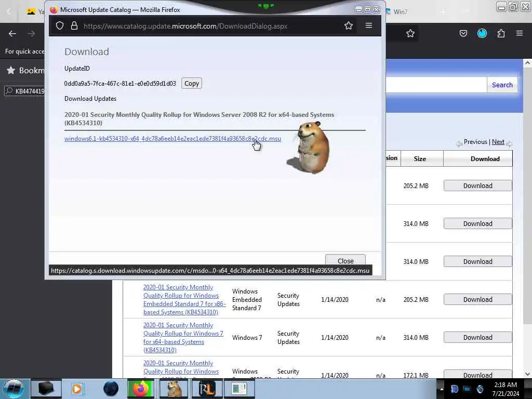Screen dimensions: 532x399
Task: Open the hamburger menu in the download dialog window
Action: coord(369,25)
